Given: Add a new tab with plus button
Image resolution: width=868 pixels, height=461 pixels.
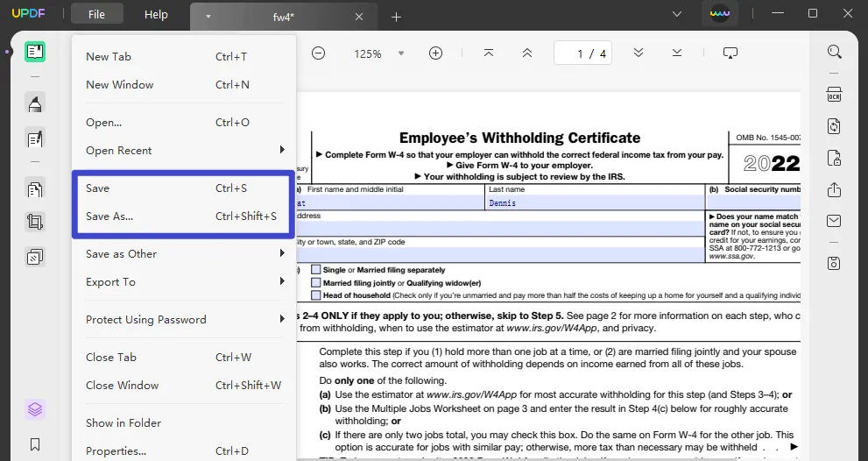Looking at the screenshot, I should pyautogui.click(x=396, y=17).
